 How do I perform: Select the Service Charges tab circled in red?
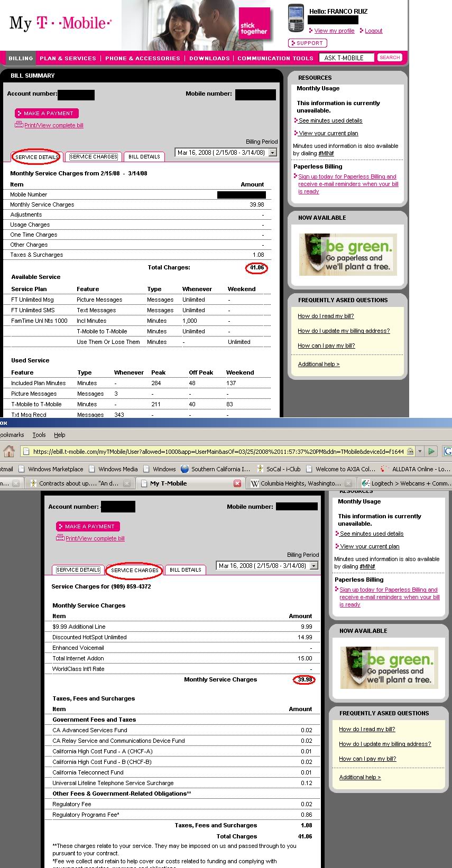[134, 570]
